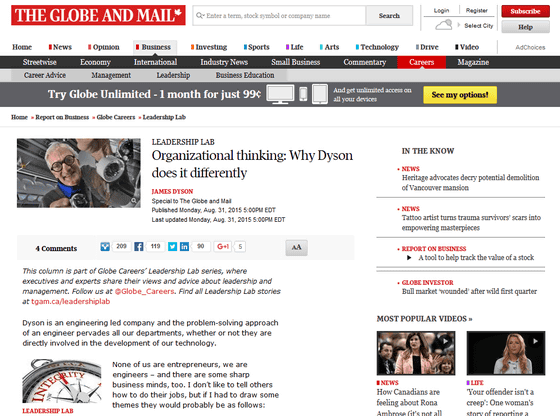The width and height of the screenshot is (560, 416).
Task: Share the article on Facebook
Action: [x=139, y=246]
